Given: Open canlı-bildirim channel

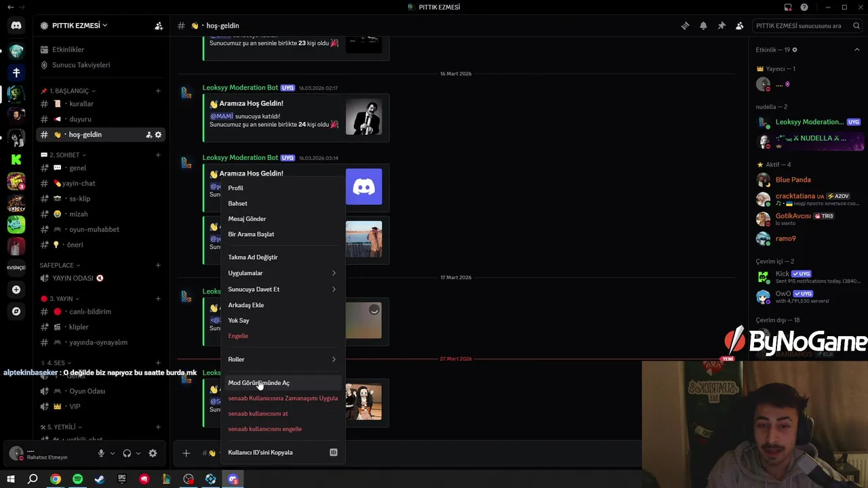Looking at the screenshot, I should (102, 312).
